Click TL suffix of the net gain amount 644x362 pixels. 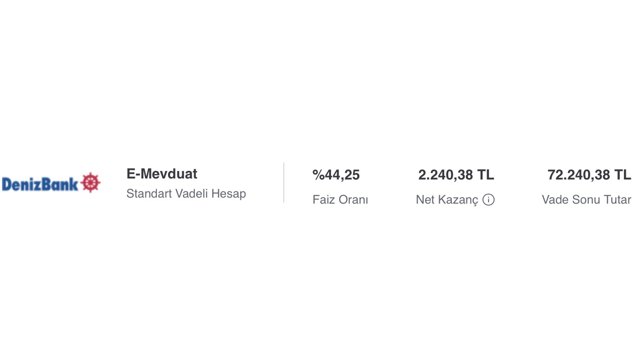click(x=486, y=175)
